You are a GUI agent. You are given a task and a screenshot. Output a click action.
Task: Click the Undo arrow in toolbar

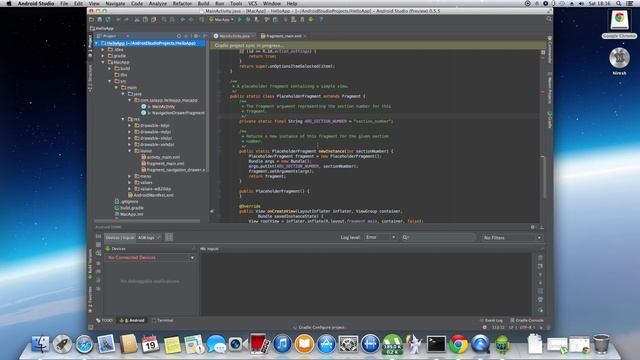118,19
